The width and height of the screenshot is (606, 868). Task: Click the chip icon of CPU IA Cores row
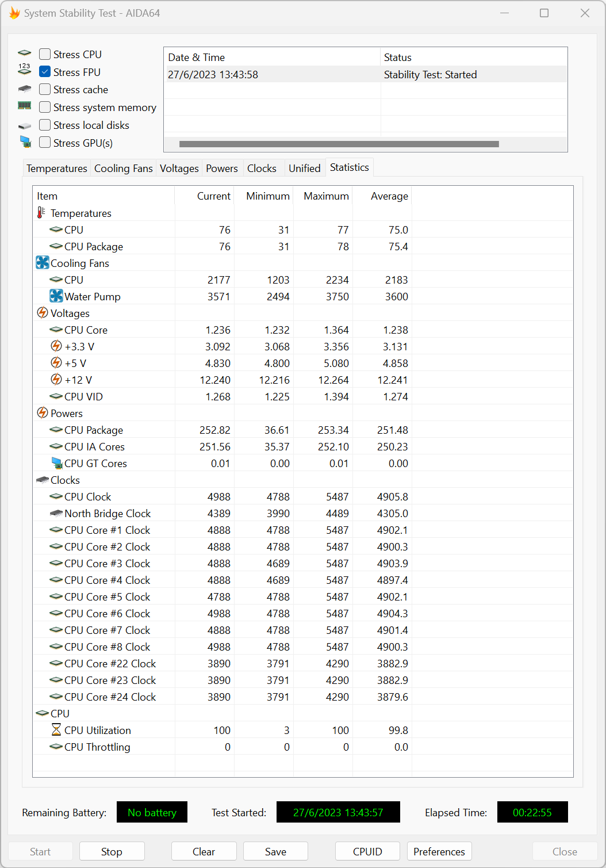pyautogui.click(x=56, y=446)
